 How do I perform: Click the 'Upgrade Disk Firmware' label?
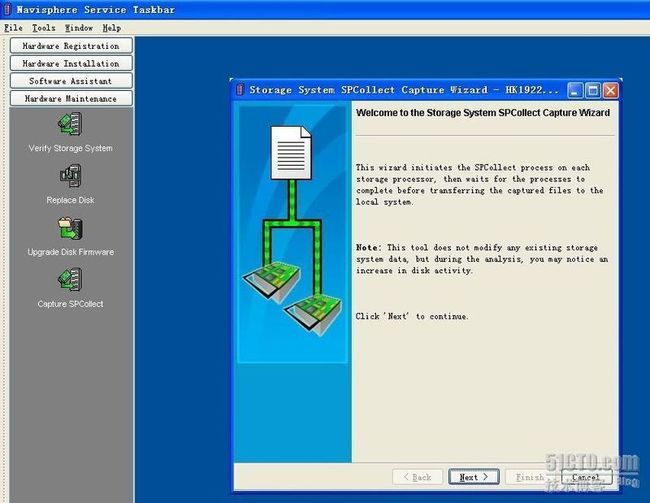70,252
